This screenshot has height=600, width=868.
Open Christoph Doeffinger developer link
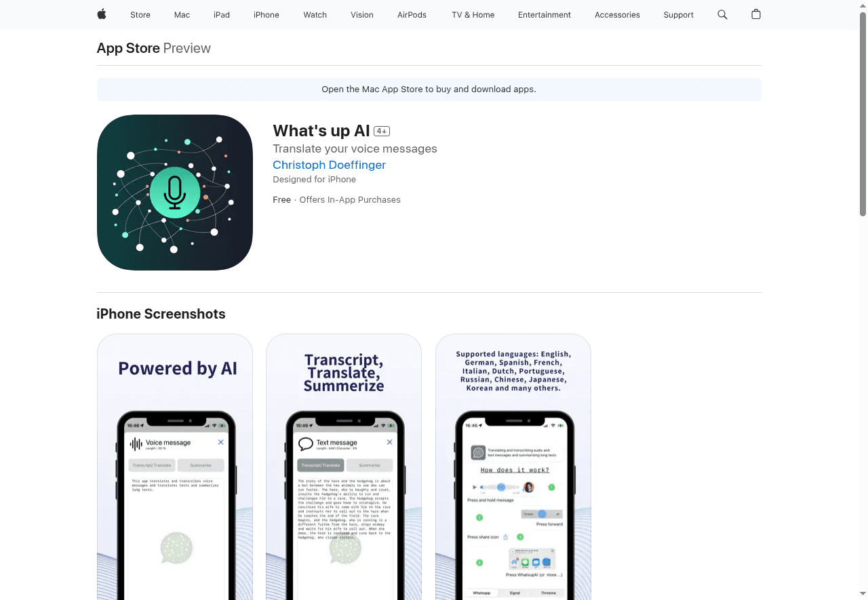tap(329, 165)
